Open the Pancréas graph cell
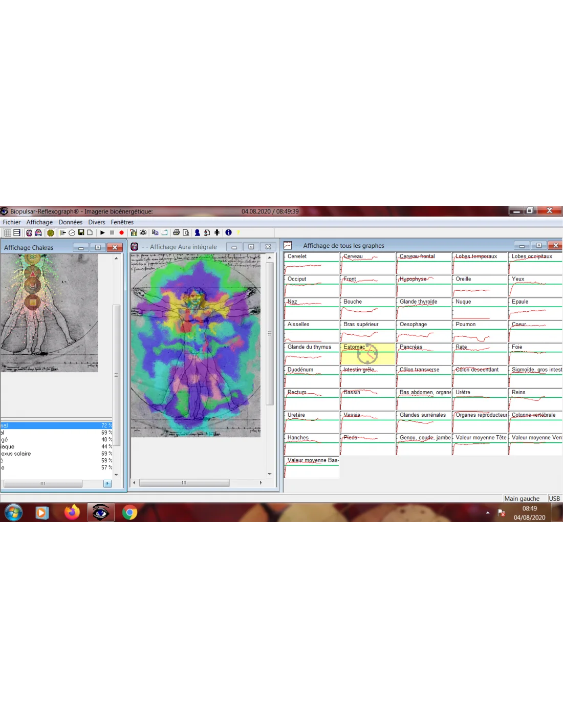 pyautogui.click(x=424, y=354)
